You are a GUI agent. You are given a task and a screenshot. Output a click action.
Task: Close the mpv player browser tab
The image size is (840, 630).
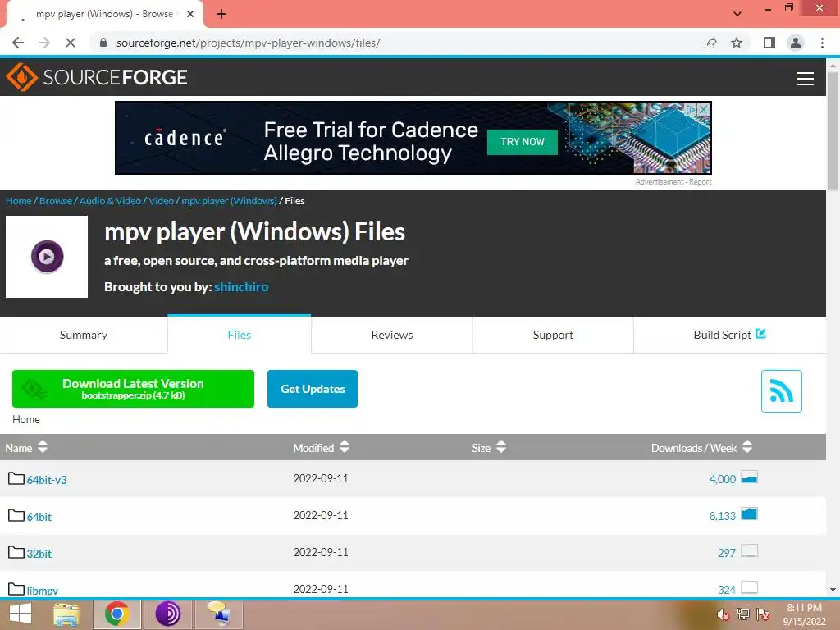[190, 14]
